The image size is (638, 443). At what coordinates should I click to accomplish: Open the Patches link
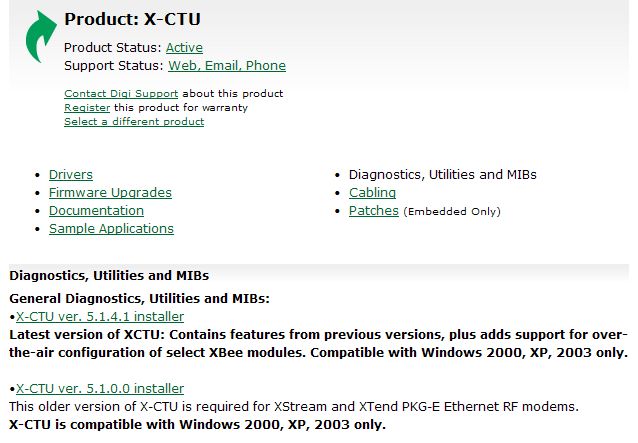[374, 210]
